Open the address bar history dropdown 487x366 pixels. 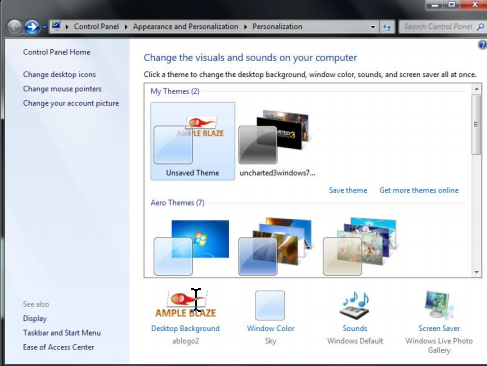point(373,27)
